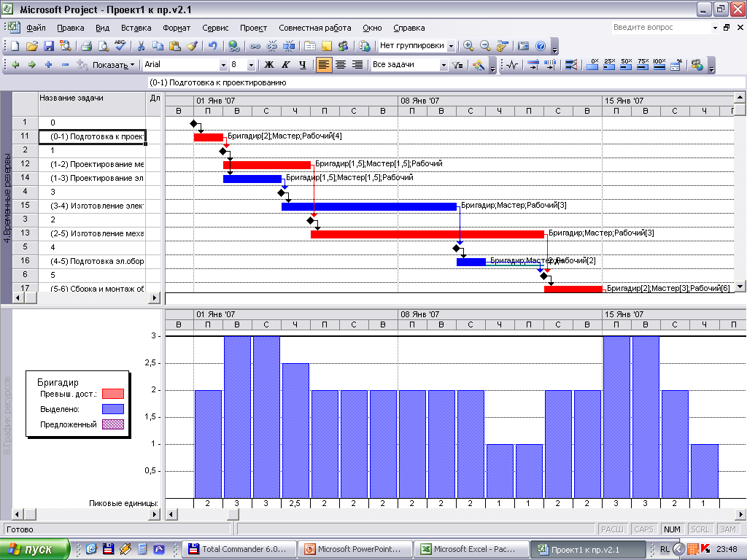This screenshot has width=747, height=560.
Task: Hide subtasks with minus icon
Action: [65, 64]
